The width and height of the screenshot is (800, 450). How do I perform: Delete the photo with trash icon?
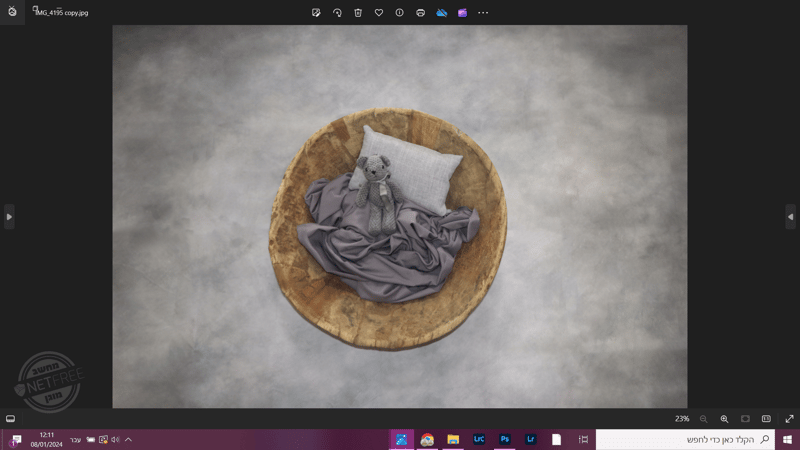pos(358,13)
